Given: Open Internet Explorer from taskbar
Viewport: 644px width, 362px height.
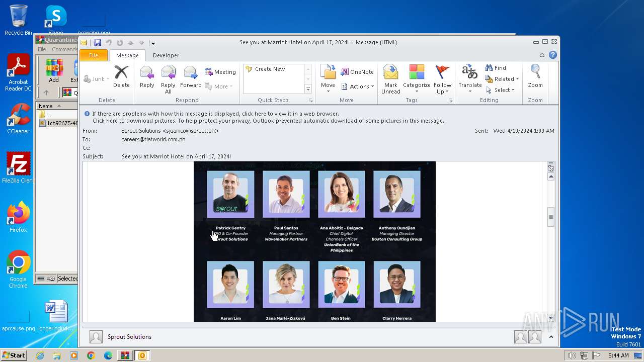Looking at the screenshot, I should (40, 355).
